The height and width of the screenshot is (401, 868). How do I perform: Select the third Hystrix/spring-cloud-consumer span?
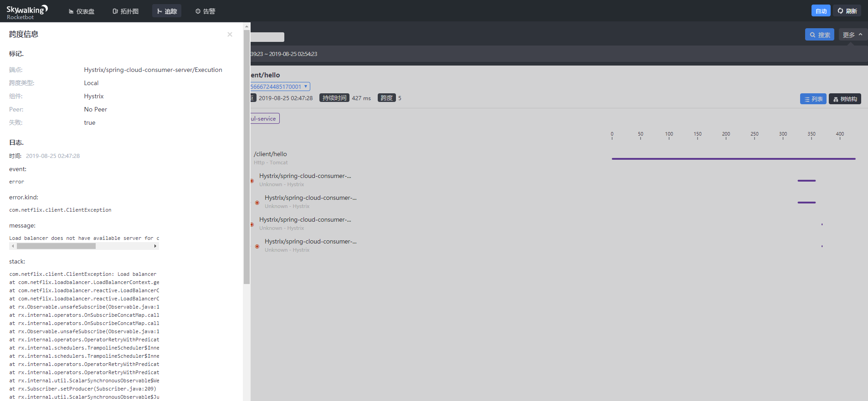tap(305, 223)
